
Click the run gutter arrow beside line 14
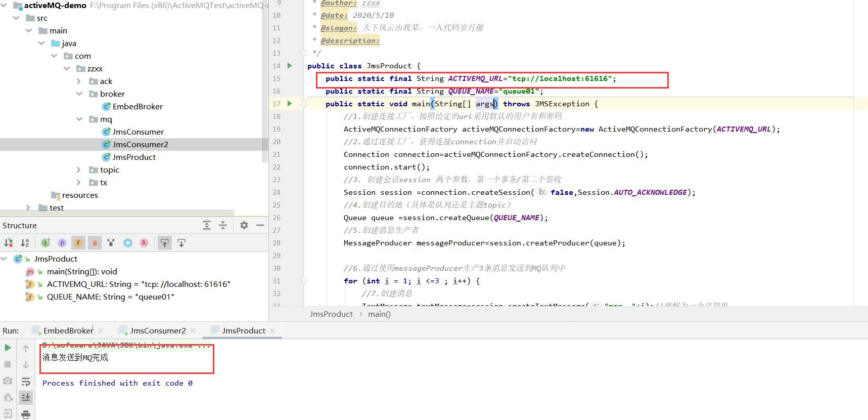click(290, 65)
